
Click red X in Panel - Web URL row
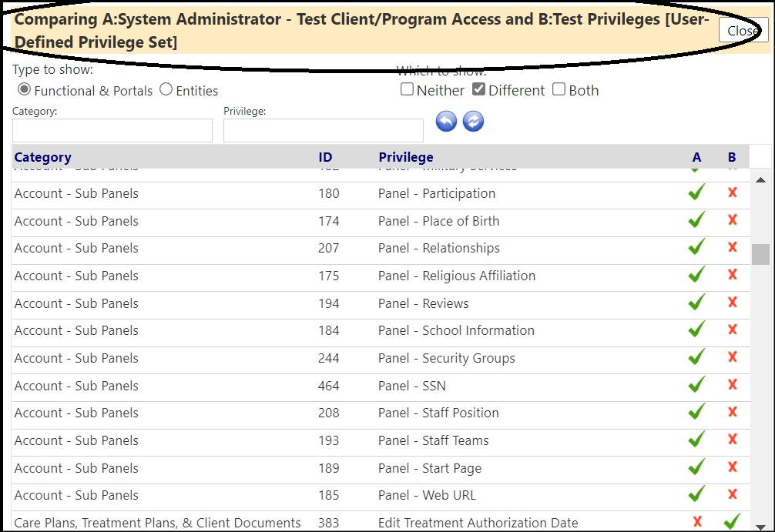click(x=733, y=494)
